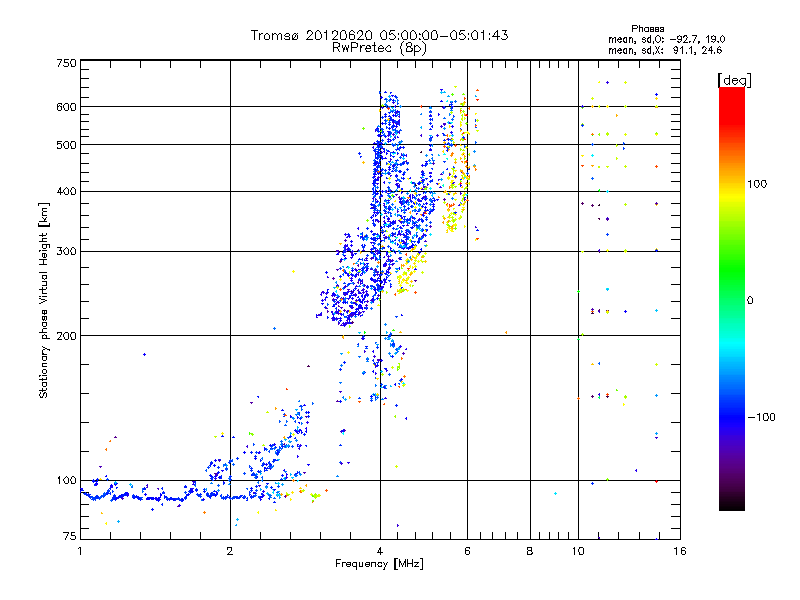Screen dimensions: 800x600
Task: Click the plot title "Tromsø 20120620 05:00:00-05:01:43"
Action: pyautogui.click(x=379, y=35)
